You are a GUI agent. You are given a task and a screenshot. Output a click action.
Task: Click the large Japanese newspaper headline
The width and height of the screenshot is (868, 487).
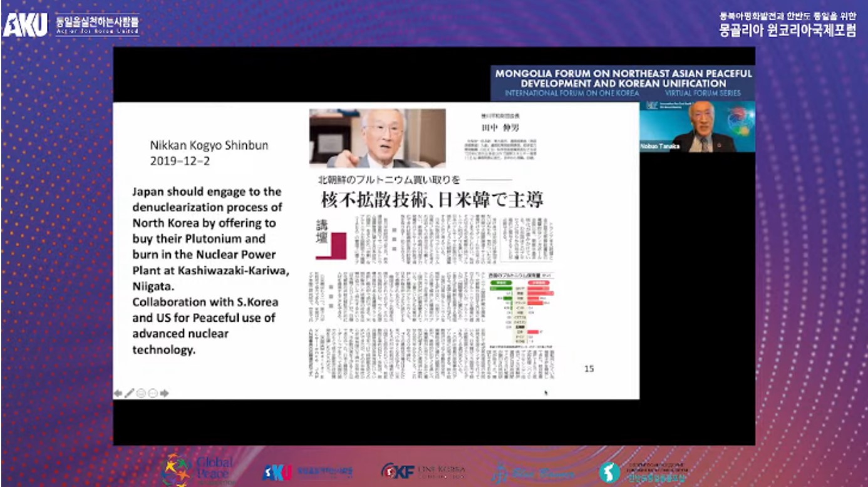432,200
